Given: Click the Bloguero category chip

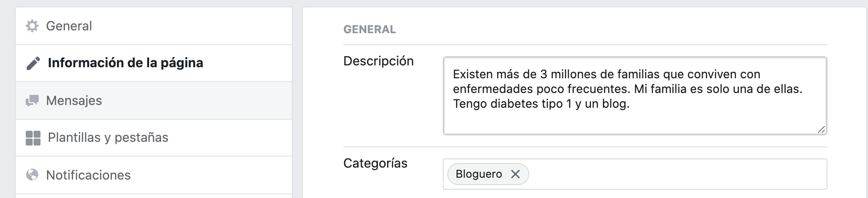Looking at the screenshot, I should [488, 174].
